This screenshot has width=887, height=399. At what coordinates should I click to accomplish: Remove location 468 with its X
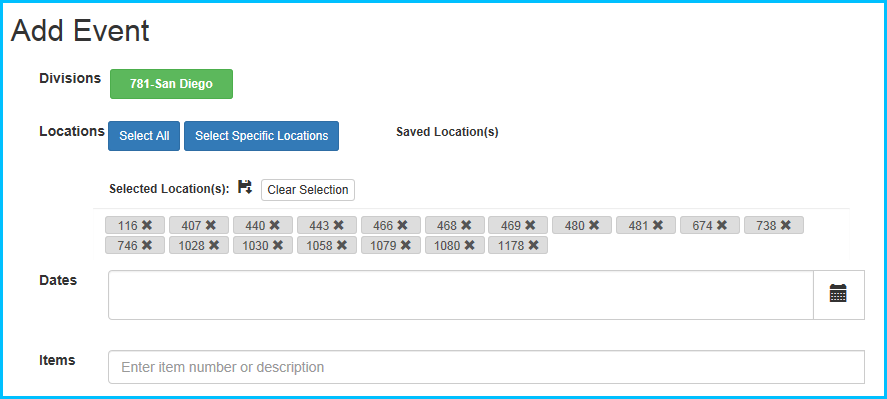pyautogui.click(x=466, y=225)
